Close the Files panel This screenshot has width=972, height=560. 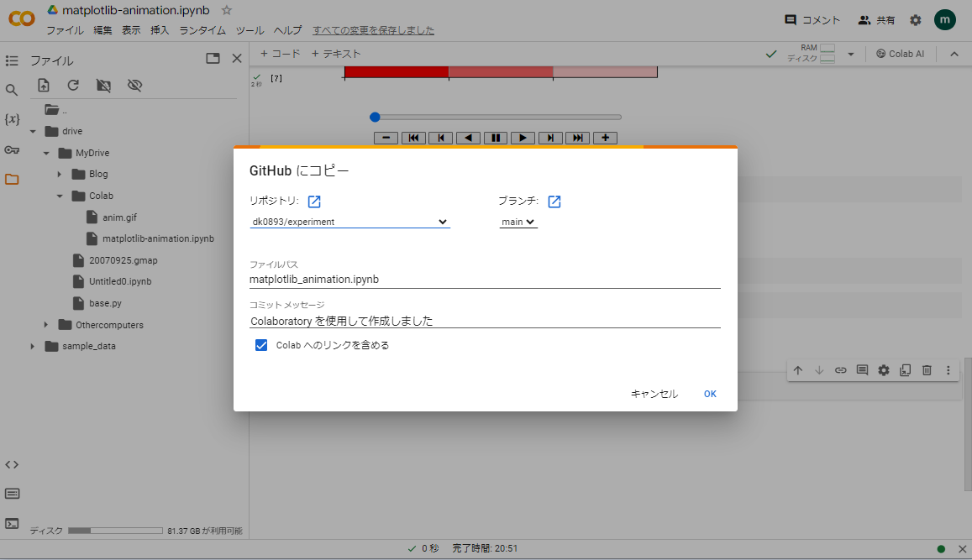[237, 58]
